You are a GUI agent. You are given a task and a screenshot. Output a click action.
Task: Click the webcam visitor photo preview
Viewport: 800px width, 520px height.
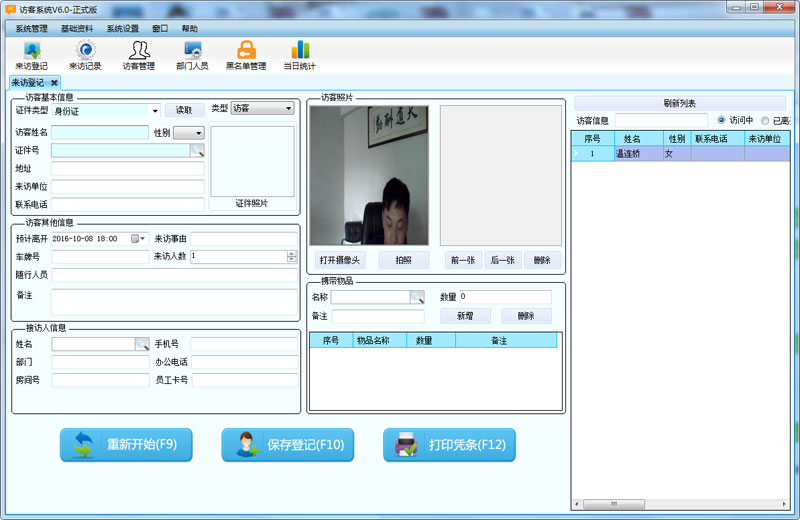369,176
